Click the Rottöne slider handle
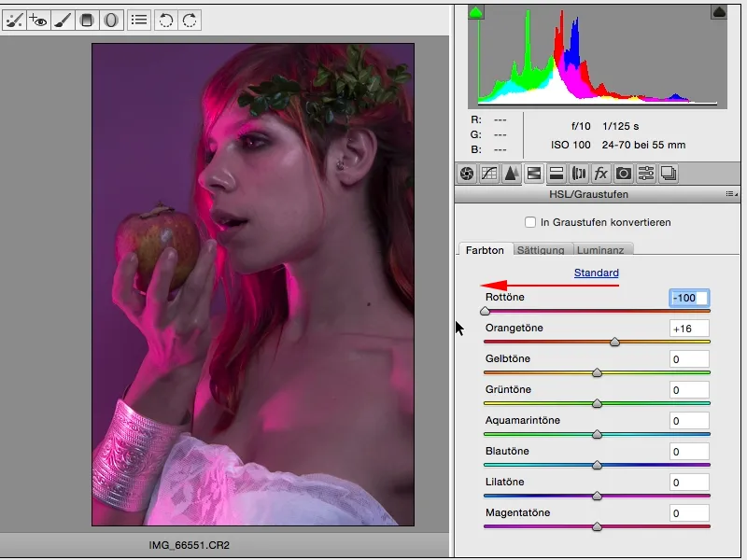This screenshot has width=747, height=560. pyautogui.click(x=485, y=311)
